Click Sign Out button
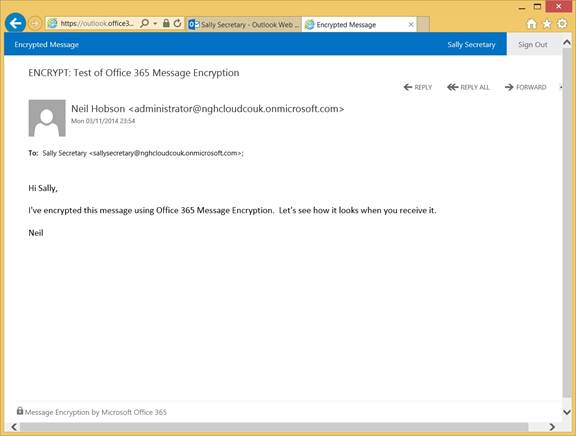 click(x=533, y=44)
